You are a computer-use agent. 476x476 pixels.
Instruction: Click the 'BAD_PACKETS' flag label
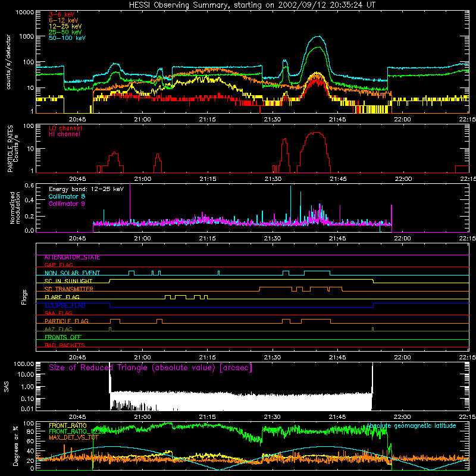coord(65,345)
